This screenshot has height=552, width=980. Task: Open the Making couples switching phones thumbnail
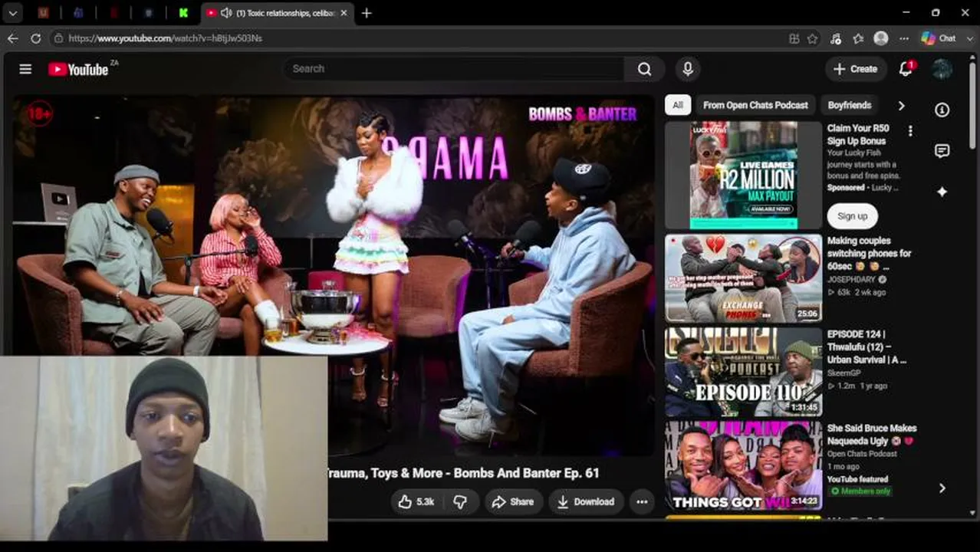tap(743, 278)
